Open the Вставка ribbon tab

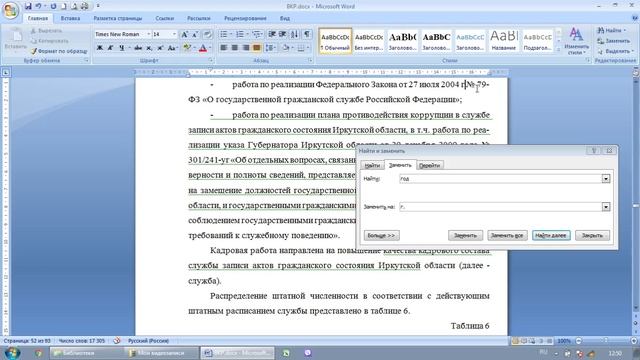[x=70, y=18]
